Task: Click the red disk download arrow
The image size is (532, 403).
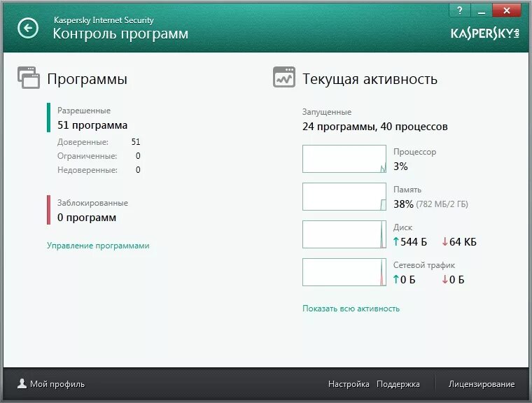Action: click(x=444, y=241)
